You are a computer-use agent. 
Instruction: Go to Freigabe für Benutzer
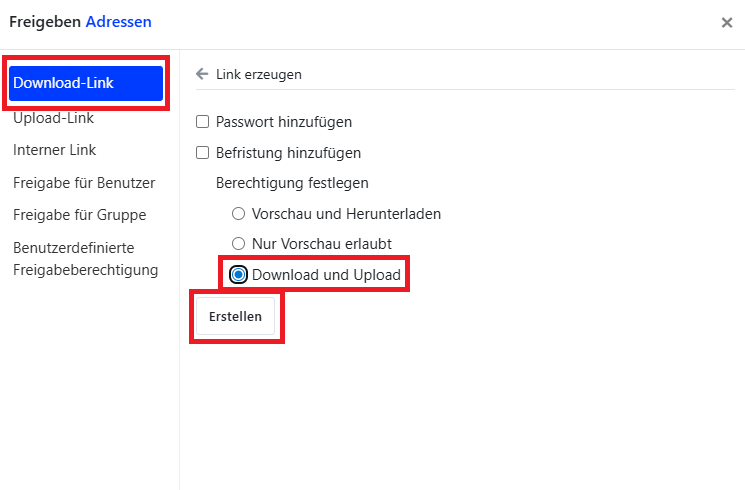(x=84, y=183)
